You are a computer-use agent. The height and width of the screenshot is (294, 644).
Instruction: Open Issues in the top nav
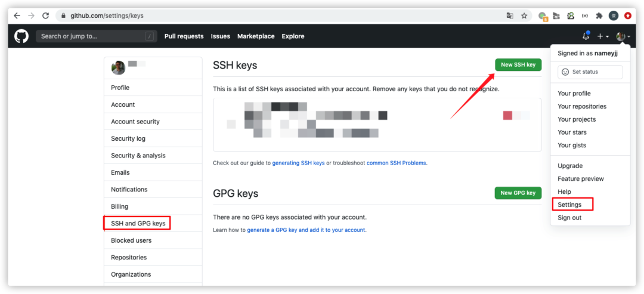point(221,36)
